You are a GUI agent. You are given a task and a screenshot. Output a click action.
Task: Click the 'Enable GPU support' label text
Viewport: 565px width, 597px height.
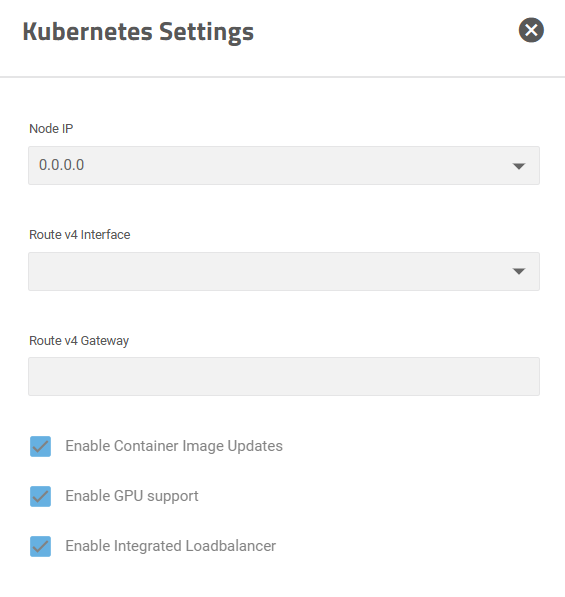pyautogui.click(x=132, y=496)
